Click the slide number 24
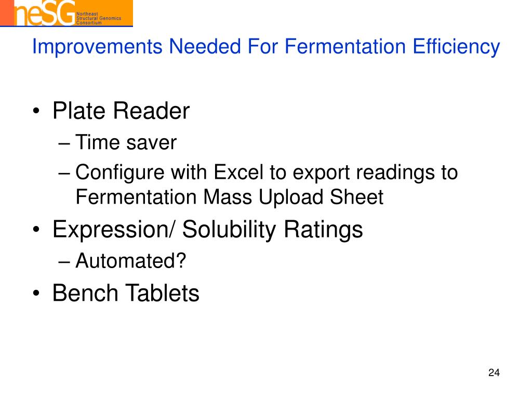This screenshot has height=399, width=532. pos(494,373)
